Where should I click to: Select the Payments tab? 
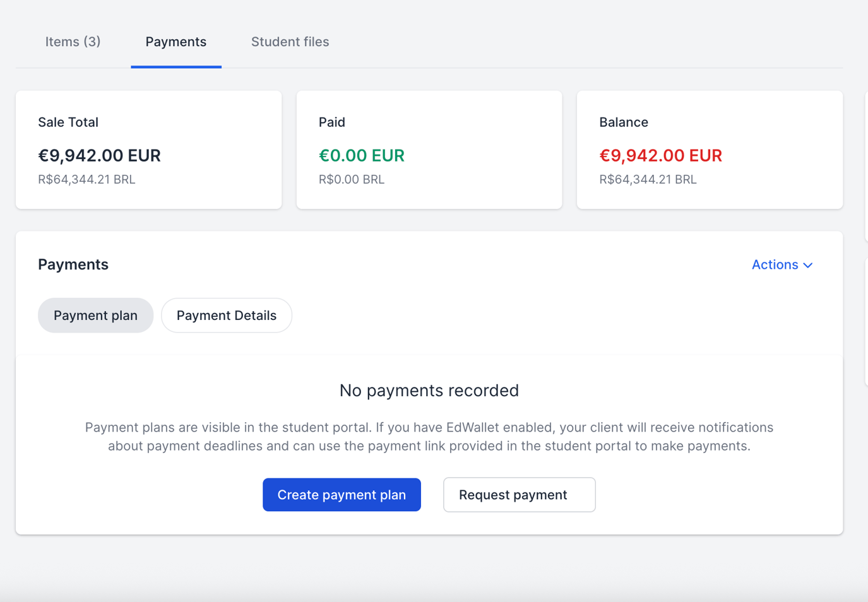pyautogui.click(x=175, y=42)
